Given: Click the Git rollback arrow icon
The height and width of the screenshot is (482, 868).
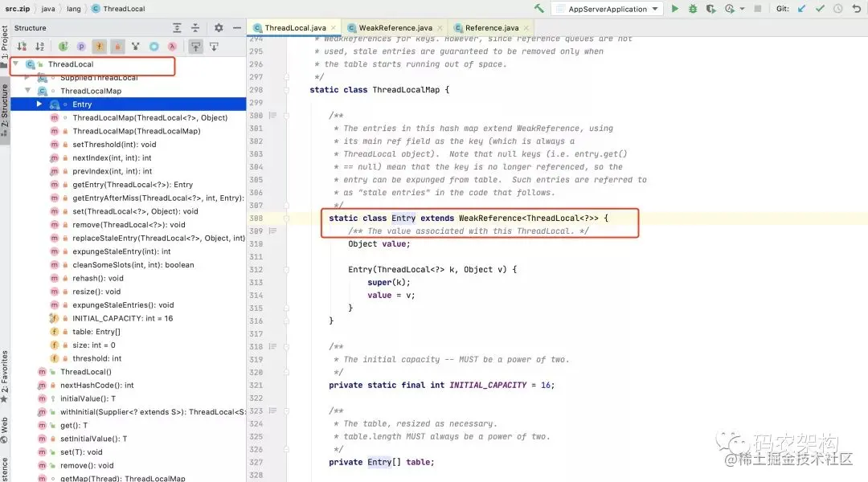Looking at the screenshot, I should point(857,8).
